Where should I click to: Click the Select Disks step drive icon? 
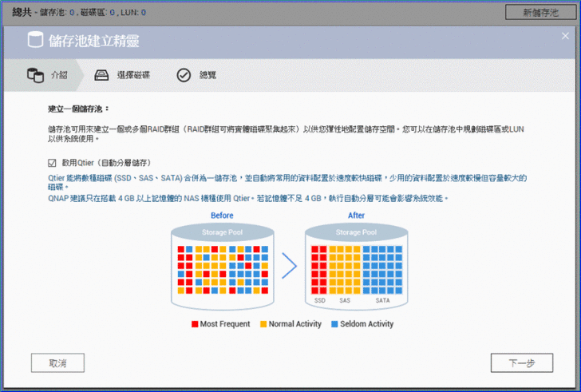point(101,75)
